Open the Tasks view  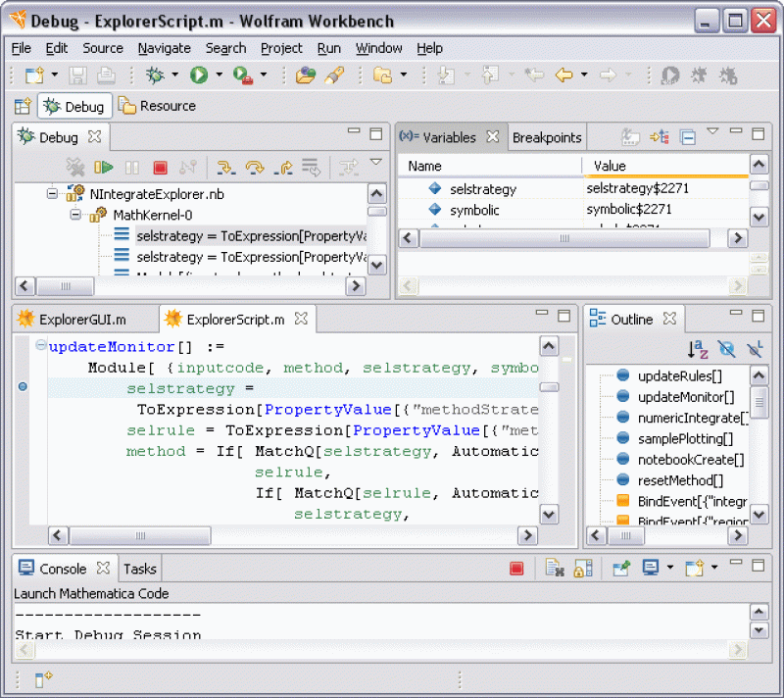tap(139, 568)
